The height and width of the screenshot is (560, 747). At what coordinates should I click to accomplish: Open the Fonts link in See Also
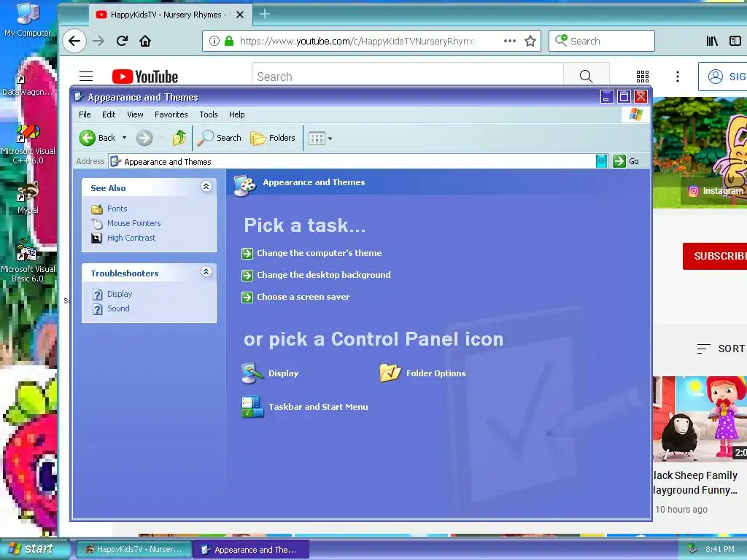pos(117,209)
